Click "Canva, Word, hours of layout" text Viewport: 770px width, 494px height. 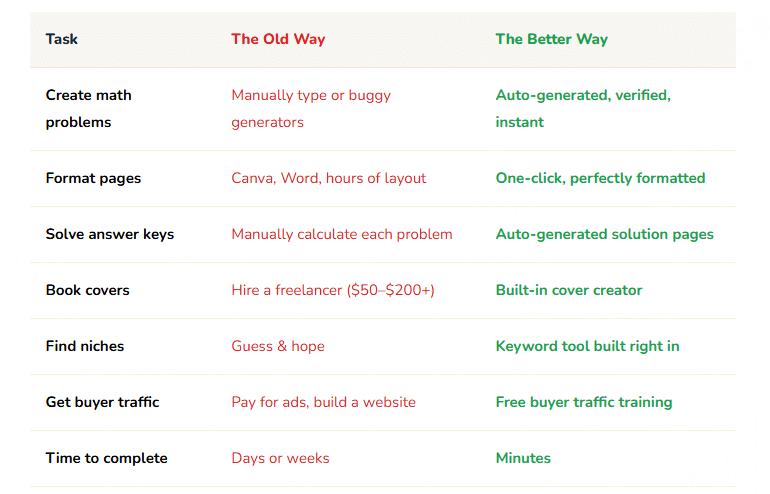[328, 178]
